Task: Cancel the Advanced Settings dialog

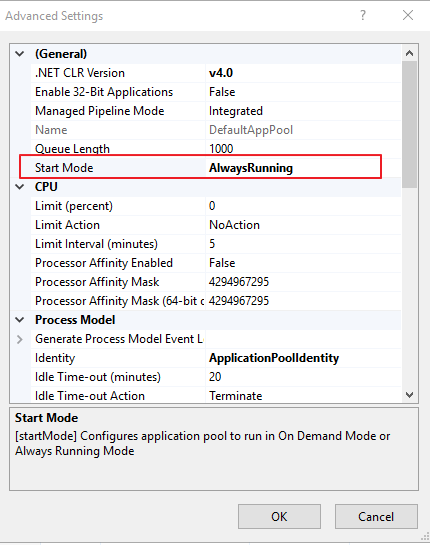Action: (376, 516)
